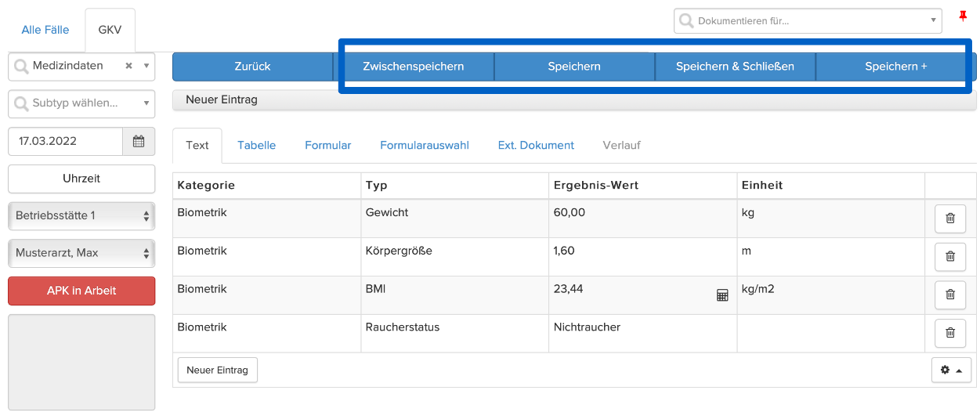Click the Nichtraucher result cell
Viewport: 980px width, 412px height.
(x=643, y=334)
